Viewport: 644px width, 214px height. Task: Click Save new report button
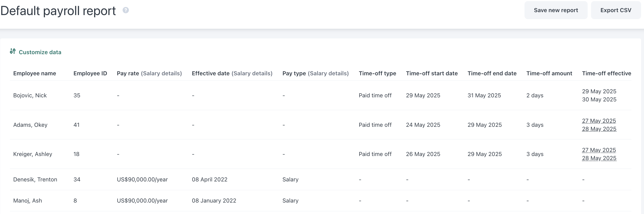(x=556, y=10)
